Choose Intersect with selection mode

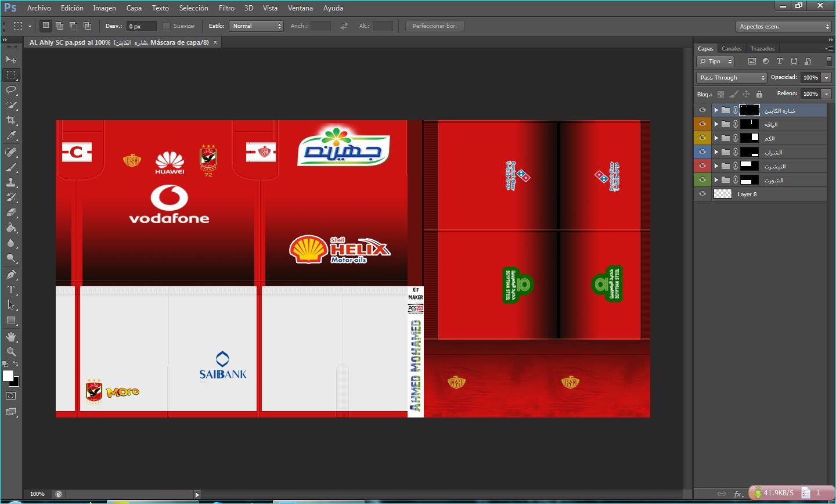click(87, 26)
